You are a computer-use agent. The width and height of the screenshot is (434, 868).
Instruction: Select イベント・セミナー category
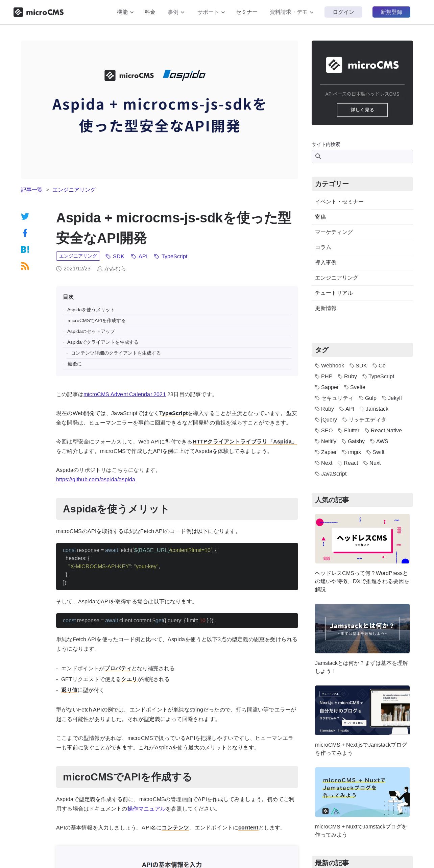coord(362,202)
